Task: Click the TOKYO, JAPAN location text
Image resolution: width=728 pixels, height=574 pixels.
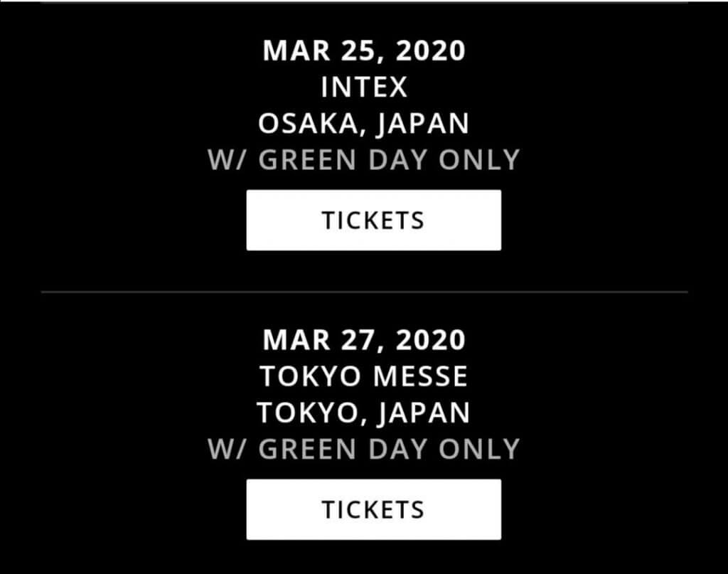Action: [364, 413]
